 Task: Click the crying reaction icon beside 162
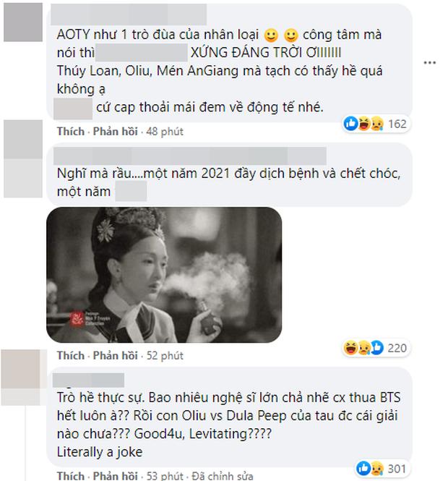coord(377,124)
